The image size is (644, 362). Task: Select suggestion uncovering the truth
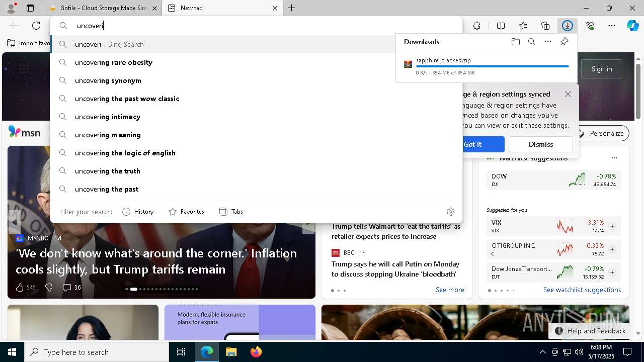(x=256, y=171)
